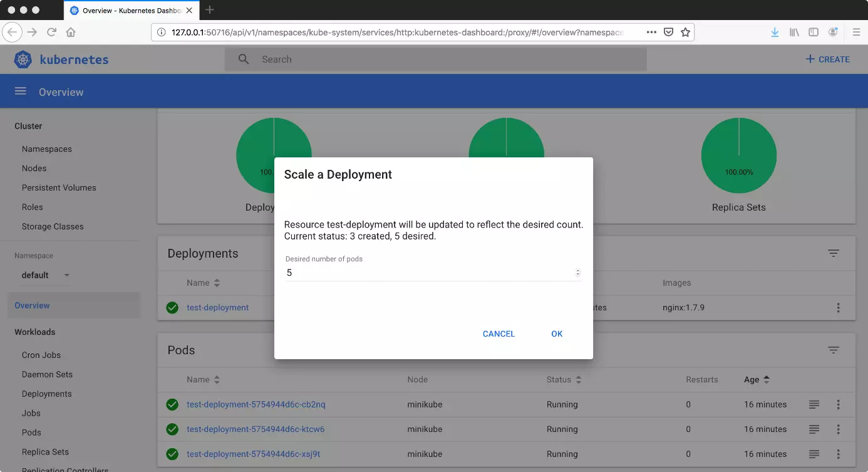This screenshot has height=472, width=868.
Task: View logs of pod ending ktcw6
Action: pyautogui.click(x=814, y=429)
